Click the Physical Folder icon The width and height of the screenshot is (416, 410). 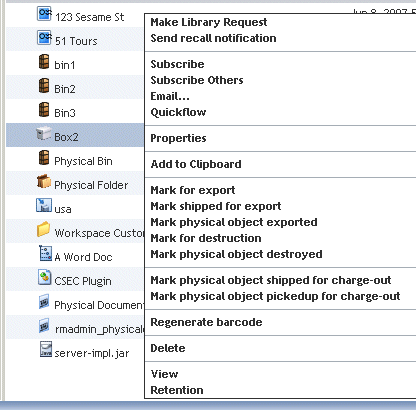pos(44,182)
